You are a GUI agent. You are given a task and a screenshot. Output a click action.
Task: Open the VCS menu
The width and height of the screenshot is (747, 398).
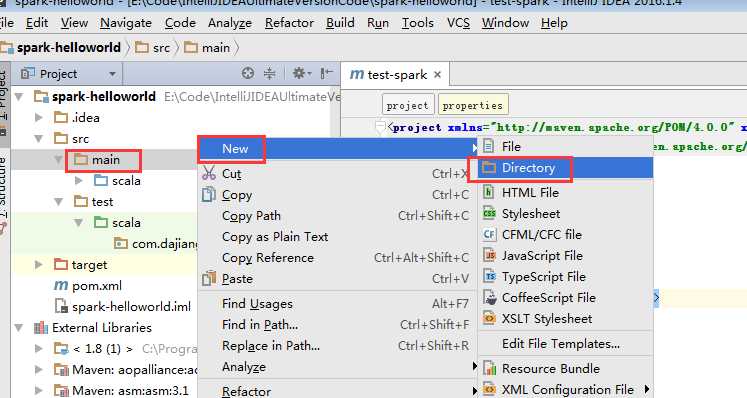tap(458, 23)
